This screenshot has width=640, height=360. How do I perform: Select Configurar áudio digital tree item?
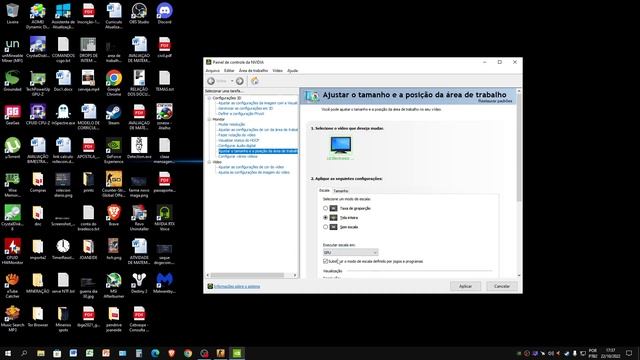point(237,146)
